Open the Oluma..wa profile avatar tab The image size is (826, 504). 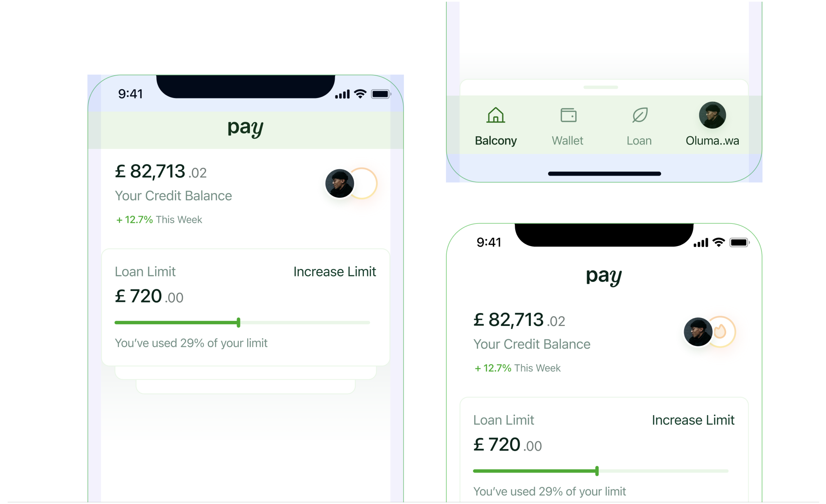click(712, 115)
